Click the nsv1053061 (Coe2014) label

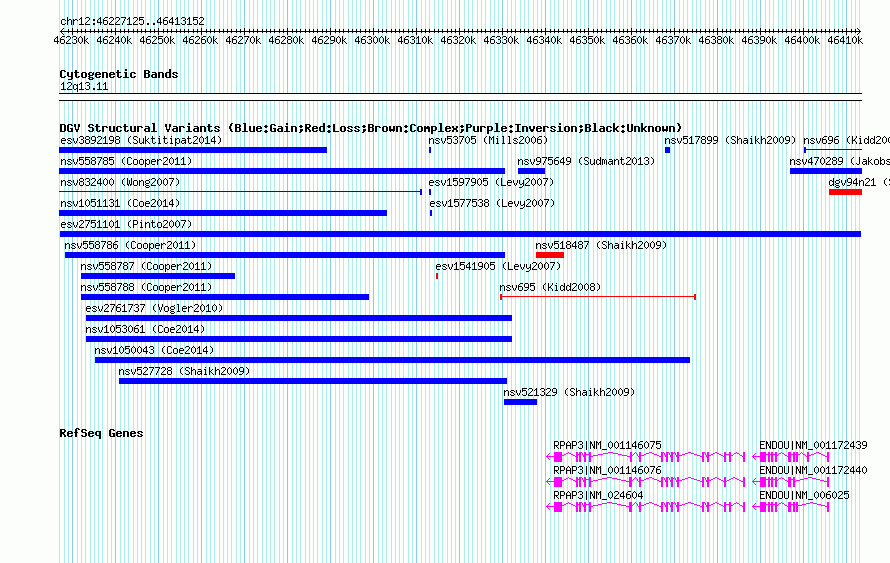145,329
